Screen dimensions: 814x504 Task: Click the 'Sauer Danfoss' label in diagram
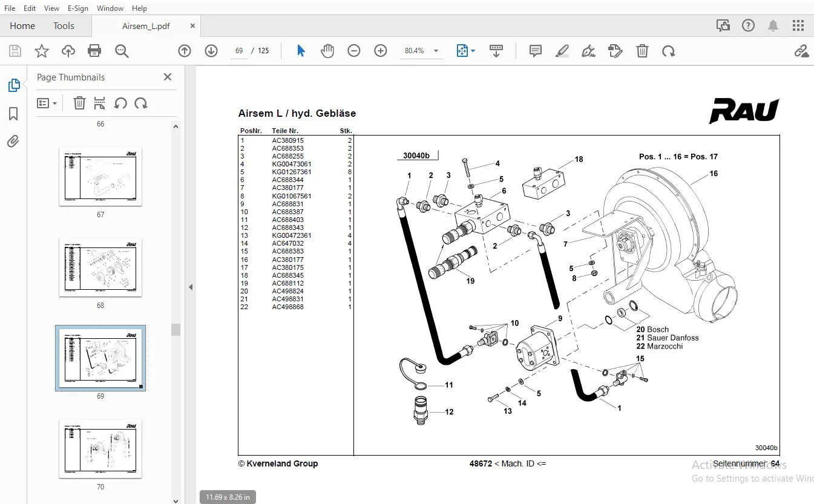tap(672, 338)
